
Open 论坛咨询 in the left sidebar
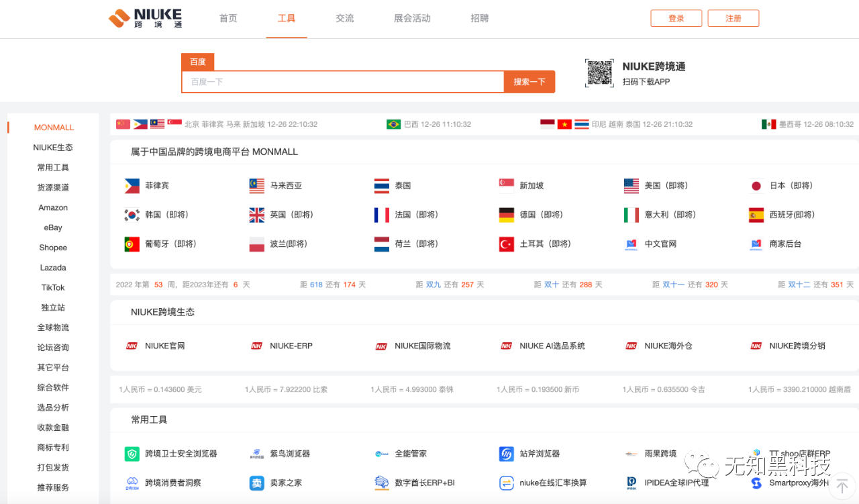(53, 348)
